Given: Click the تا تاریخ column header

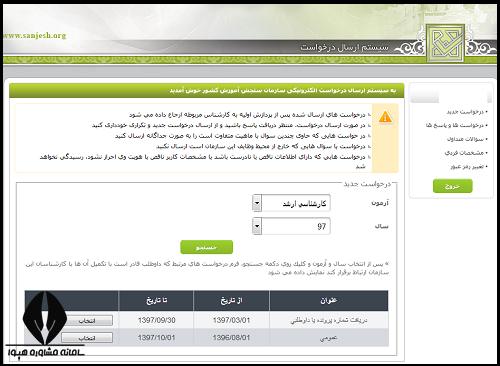Looking at the screenshot, I should click(x=156, y=301).
